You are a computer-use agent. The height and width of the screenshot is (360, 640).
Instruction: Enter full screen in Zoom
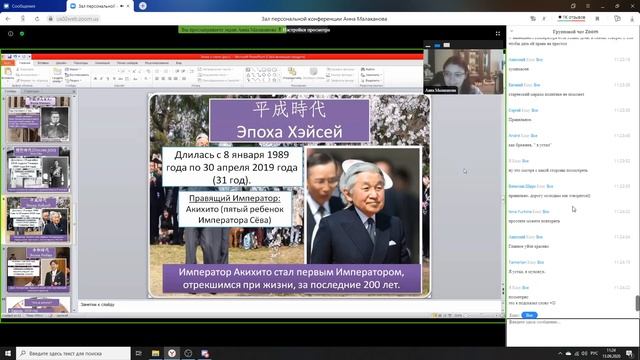pos(498,33)
